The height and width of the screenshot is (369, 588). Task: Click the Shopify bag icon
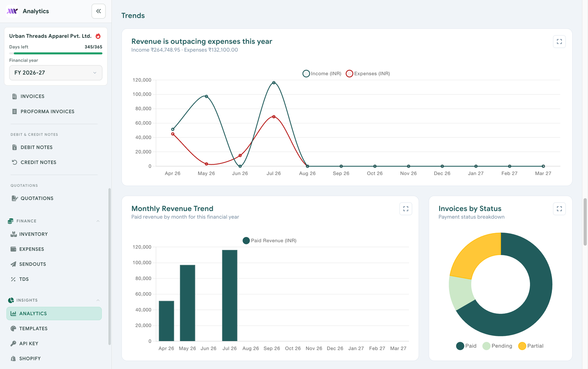[13, 358]
